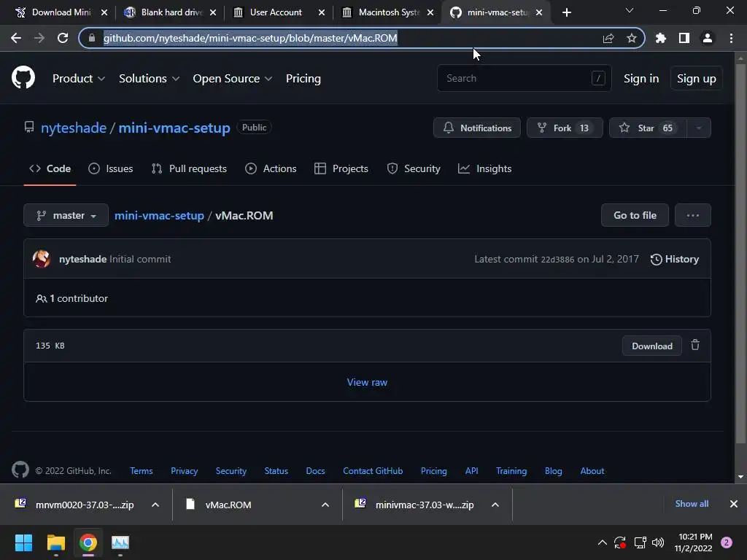The image size is (747, 560).
Task: Switch to the Code tab
Action: point(50,168)
